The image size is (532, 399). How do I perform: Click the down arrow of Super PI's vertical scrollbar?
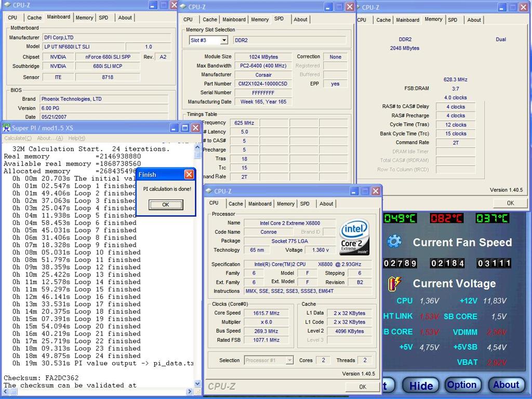tap(197, 384)
